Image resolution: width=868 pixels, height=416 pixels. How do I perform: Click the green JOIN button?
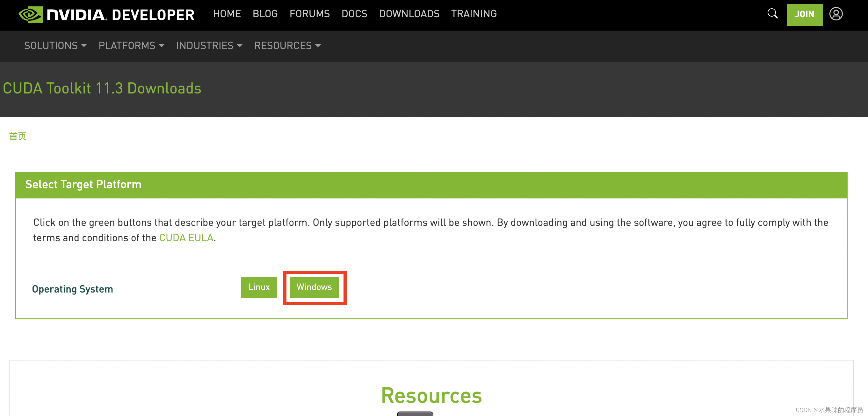pyautogui.click(x=804, y=14)
